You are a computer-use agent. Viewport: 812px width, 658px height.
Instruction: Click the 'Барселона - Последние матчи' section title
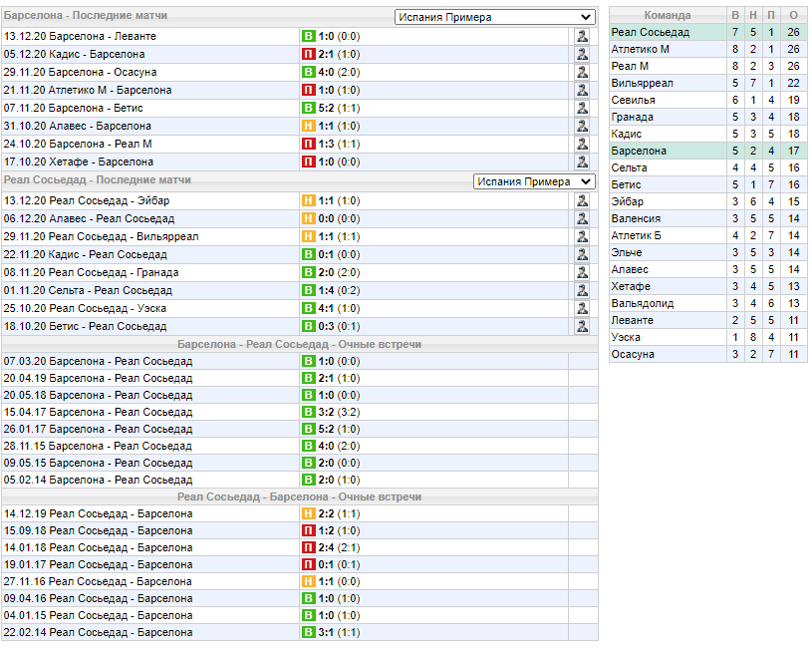pos(86,16)
